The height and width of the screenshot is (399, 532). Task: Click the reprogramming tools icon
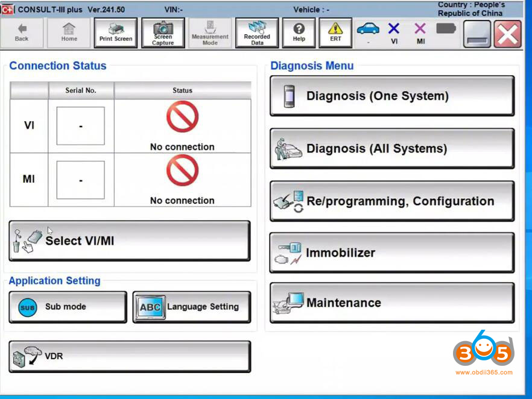click(x=289, y=201)
